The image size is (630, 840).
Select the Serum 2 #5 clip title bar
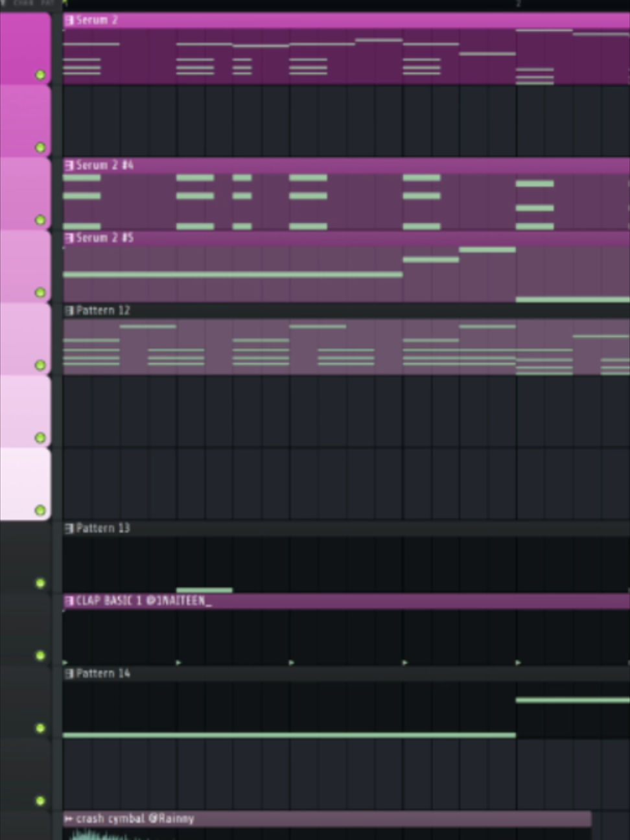tap(346, 238)
